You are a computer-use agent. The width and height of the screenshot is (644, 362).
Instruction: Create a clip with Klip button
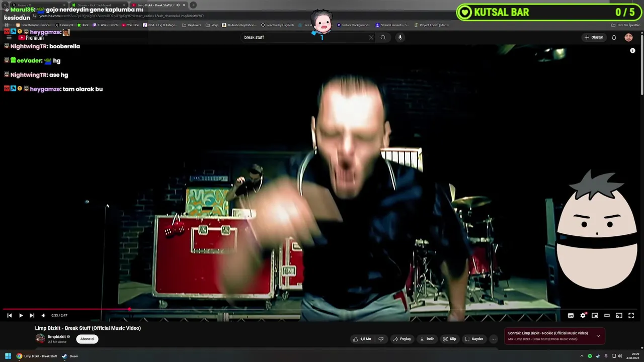449,339
